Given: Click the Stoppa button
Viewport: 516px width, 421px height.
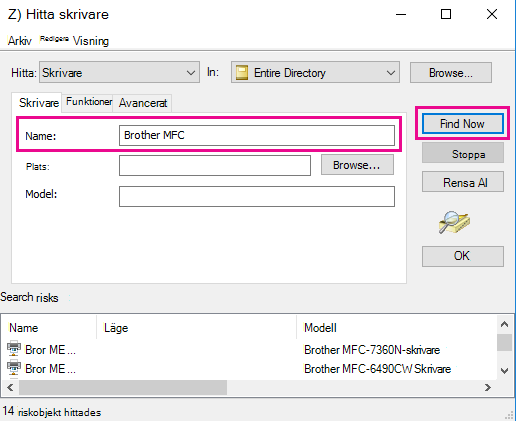Looking at the screenshot, I should (463, 153).
